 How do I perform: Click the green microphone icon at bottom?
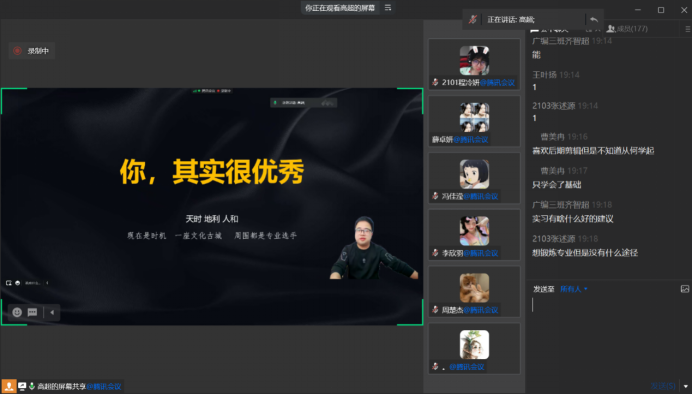coord(32,386)
